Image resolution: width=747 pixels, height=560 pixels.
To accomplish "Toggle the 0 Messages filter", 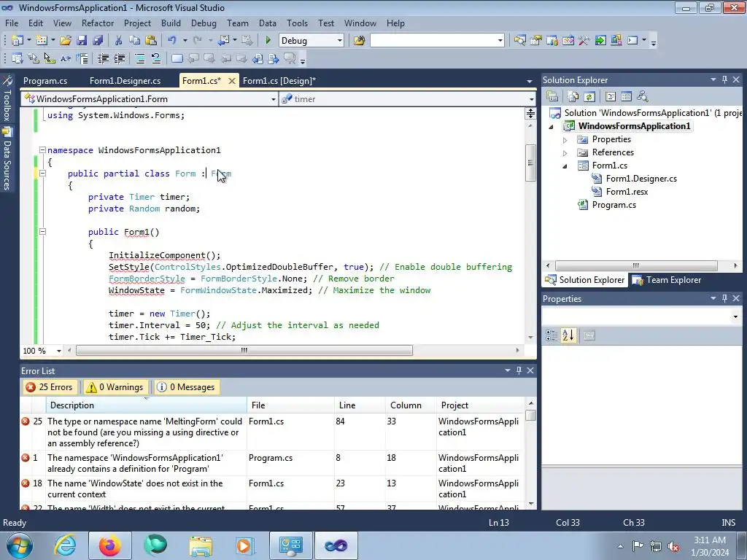I will [x=186, y=387].
